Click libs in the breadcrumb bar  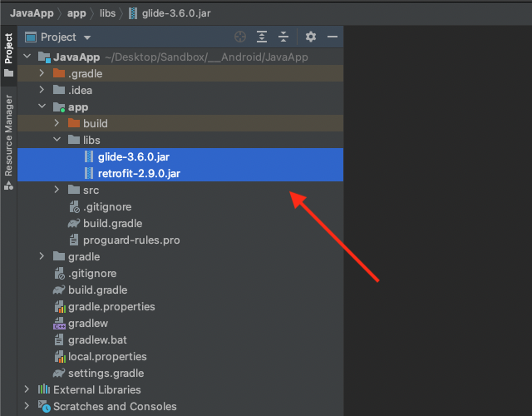tap(107, 13)
